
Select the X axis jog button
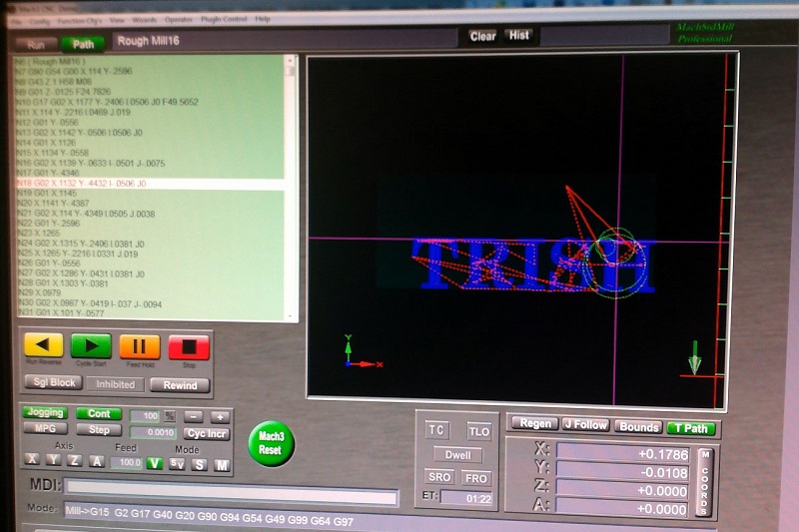point(32,461)
